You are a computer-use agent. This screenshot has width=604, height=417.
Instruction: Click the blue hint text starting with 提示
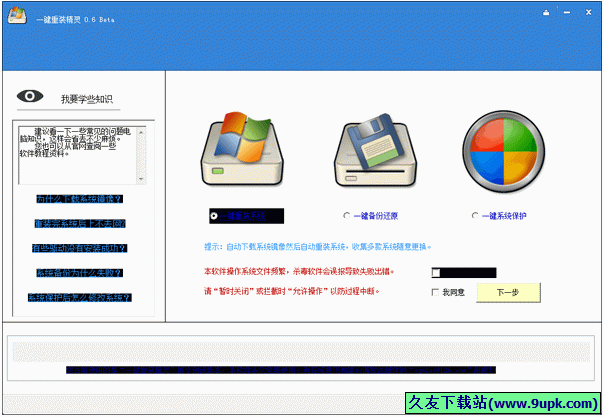[317, 247]
